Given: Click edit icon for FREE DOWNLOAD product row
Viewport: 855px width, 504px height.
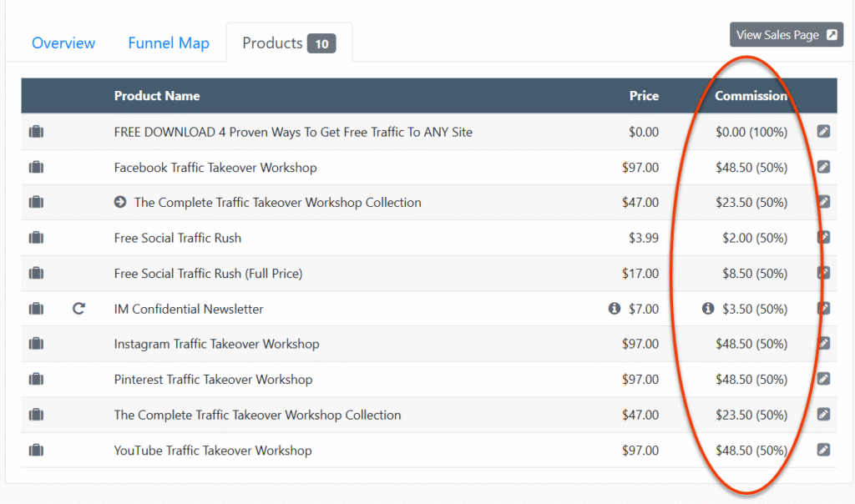Looking at the screenshot, I should coord(823,132).
